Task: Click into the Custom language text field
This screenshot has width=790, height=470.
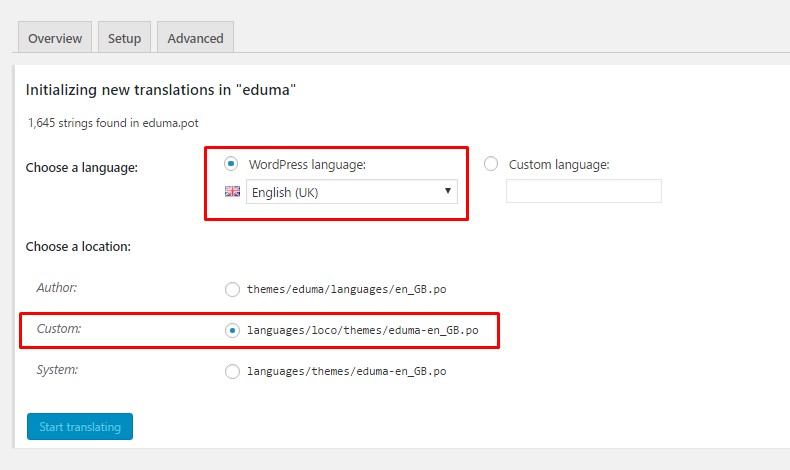Action: pyautogui.click(x=583, y=191)
